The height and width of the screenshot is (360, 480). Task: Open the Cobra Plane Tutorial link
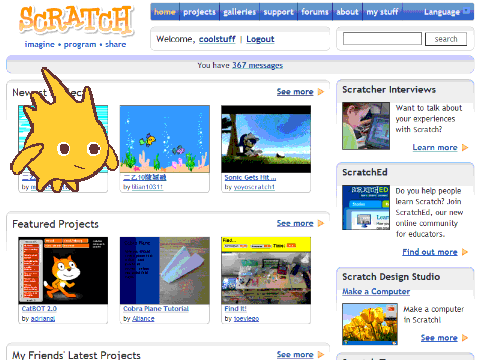(x=156, y=309)
